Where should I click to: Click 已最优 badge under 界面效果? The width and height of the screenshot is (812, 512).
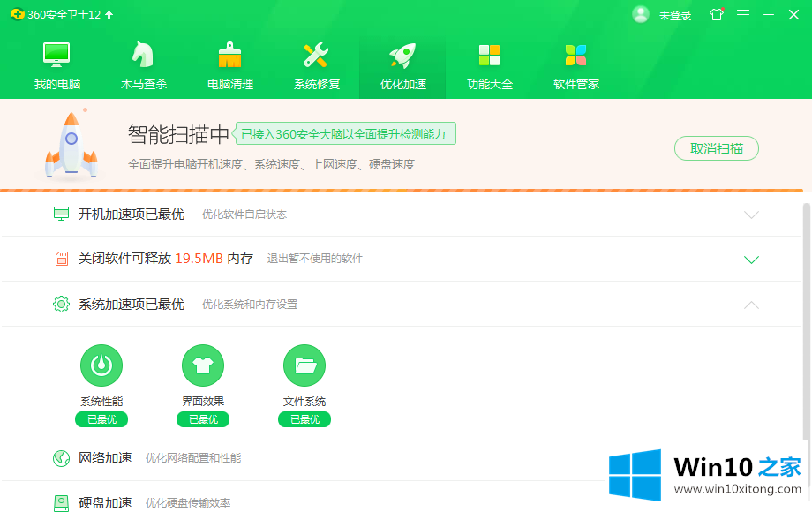click(203, 419)
